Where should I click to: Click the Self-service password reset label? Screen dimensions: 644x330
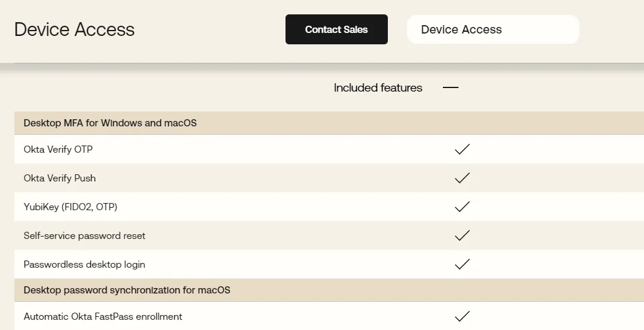point(84,235)
